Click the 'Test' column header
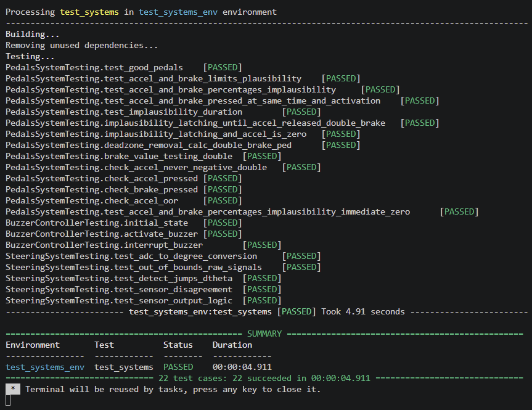 (x=104, y=345)
